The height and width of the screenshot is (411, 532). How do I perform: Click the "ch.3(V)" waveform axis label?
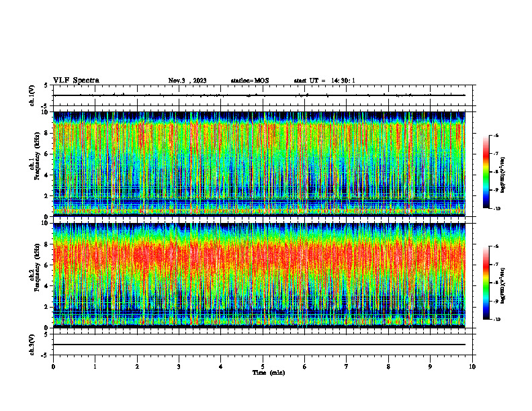pos(32,345)
